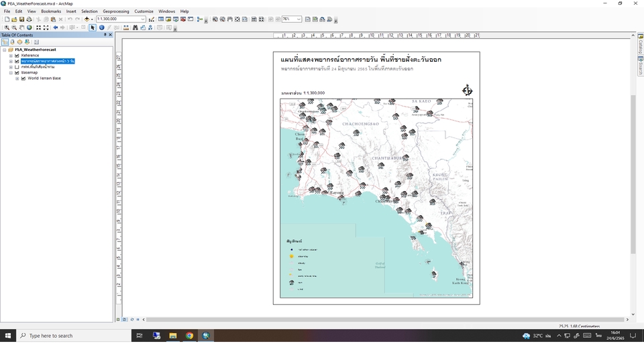Click the Go To XY icon
Image resolution: width=644 pixels, height=362 pixels.
(x=150, y=27)
